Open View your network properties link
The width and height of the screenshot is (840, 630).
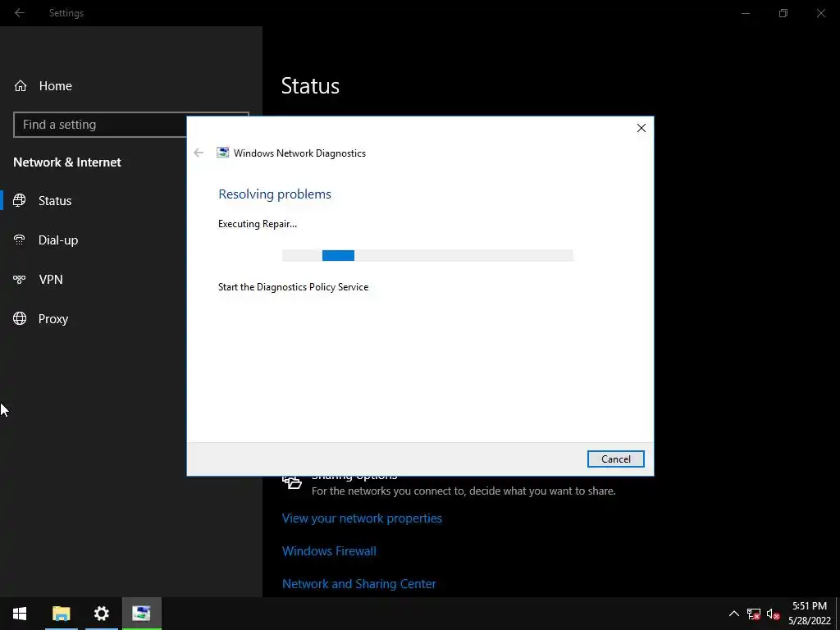click(x=362, y=518)
